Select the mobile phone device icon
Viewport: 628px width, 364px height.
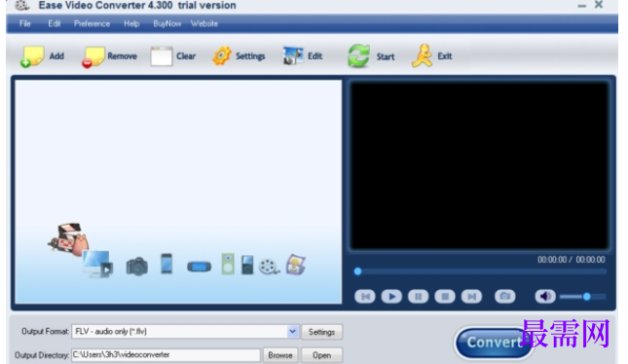point(166,264)
